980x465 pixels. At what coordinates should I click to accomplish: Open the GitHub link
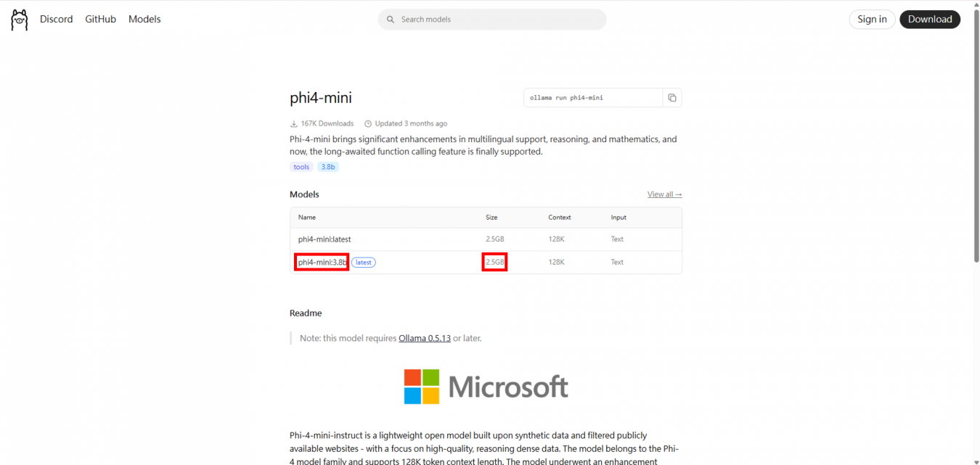point(100,20)
